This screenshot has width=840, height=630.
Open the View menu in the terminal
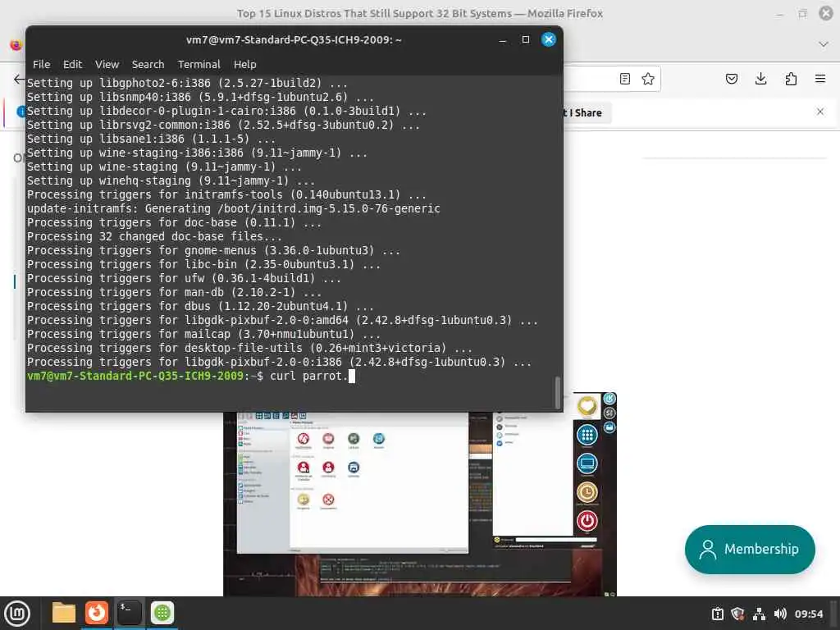point(107,64)
